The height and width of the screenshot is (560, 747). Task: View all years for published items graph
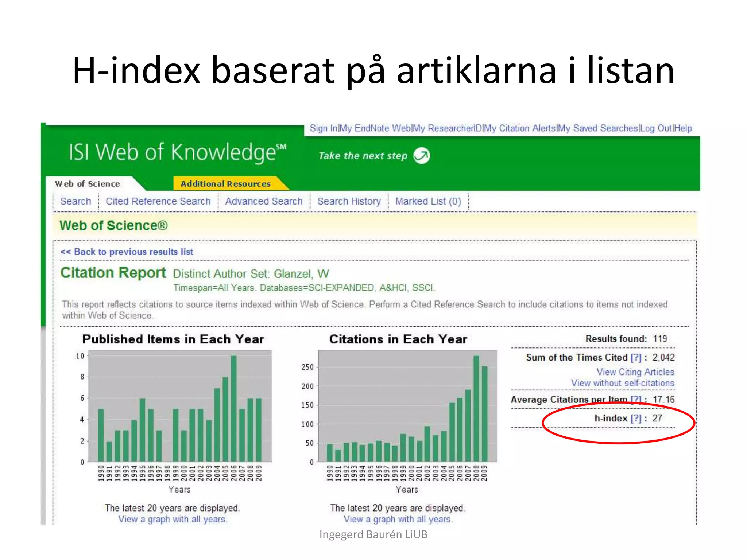click(x=173, y=519)
